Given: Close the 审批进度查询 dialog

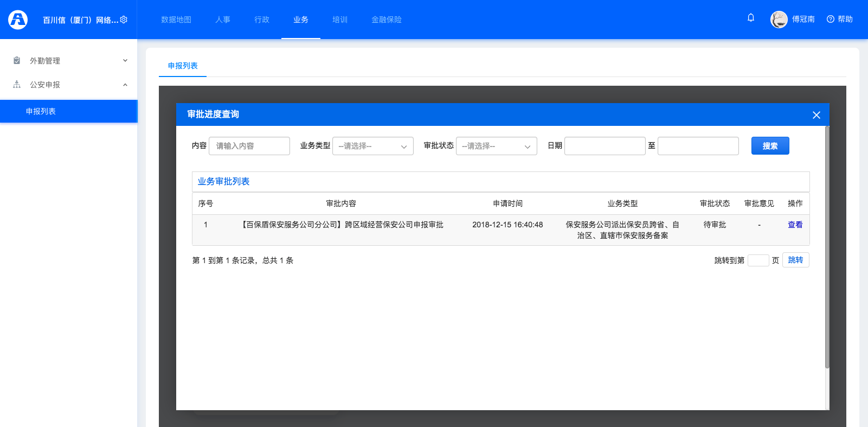Looking at the screenshot, I should [x=816, y=115].
